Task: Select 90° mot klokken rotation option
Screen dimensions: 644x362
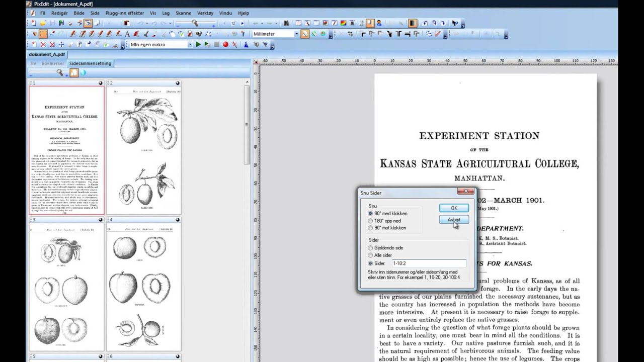Action: pos(370,228)
